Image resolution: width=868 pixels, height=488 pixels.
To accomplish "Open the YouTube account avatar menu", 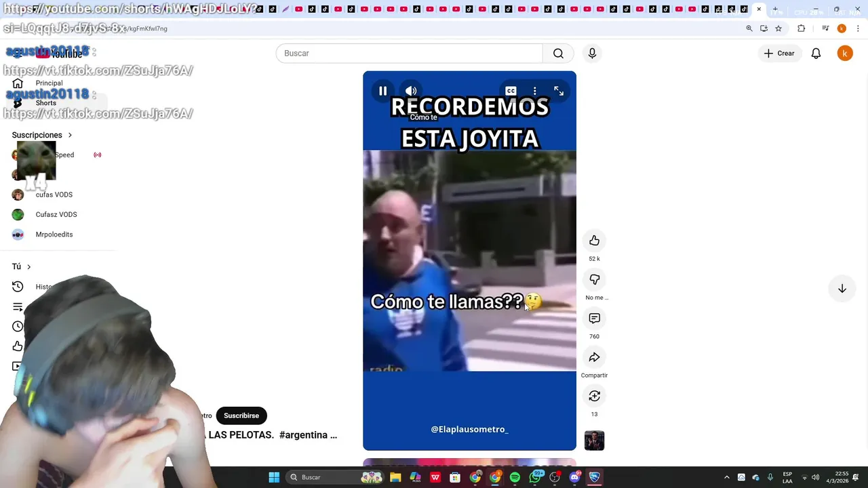I will [844, 54].
